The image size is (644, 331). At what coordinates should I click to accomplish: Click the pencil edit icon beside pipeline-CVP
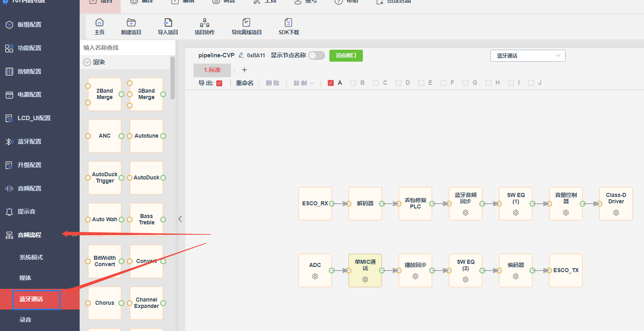pyautogui.click(x=241, y=55)
